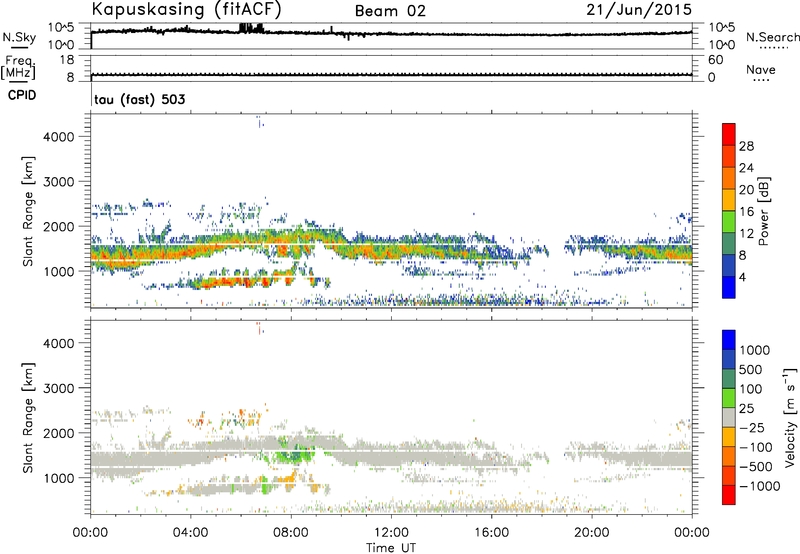Click velocity colorbar tick value 500
Screen dimensions: 800x554
(x=751, y=369)
